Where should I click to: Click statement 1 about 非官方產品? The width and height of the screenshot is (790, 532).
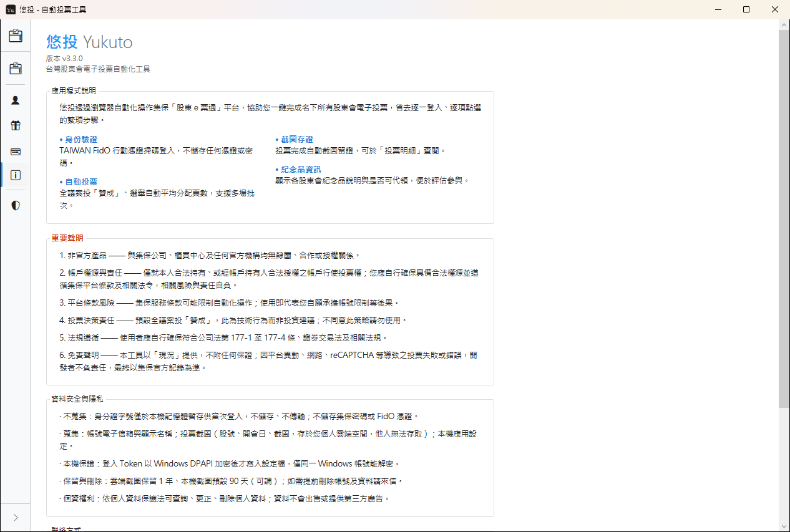[210, 256]
